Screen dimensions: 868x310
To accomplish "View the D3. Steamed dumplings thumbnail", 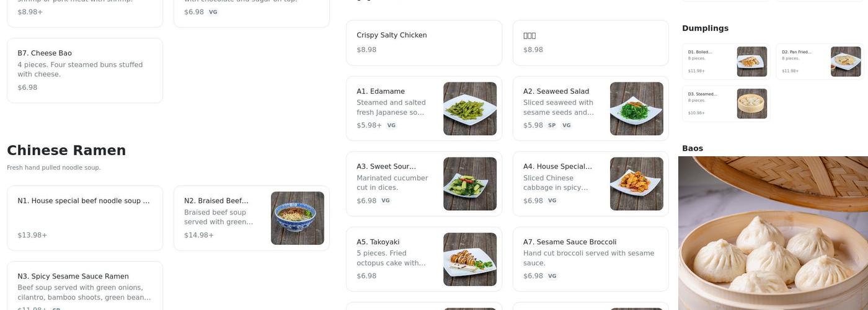I will 751,104.
